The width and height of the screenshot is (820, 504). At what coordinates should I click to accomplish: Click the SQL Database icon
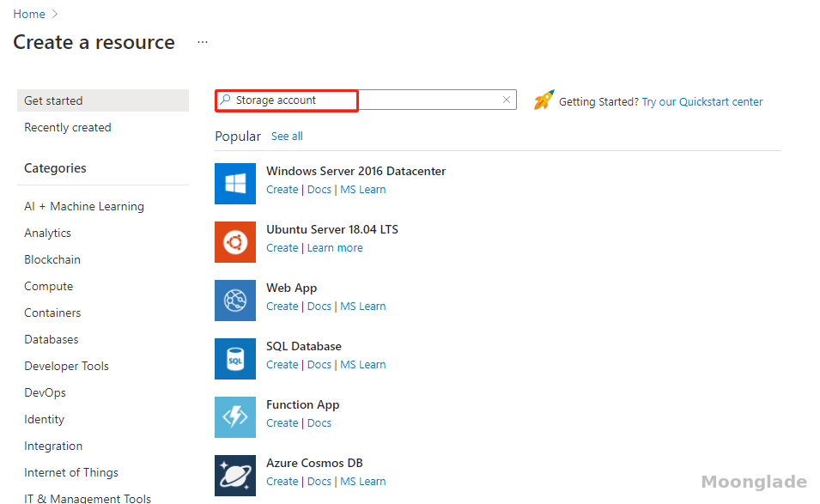coord(234,359)
